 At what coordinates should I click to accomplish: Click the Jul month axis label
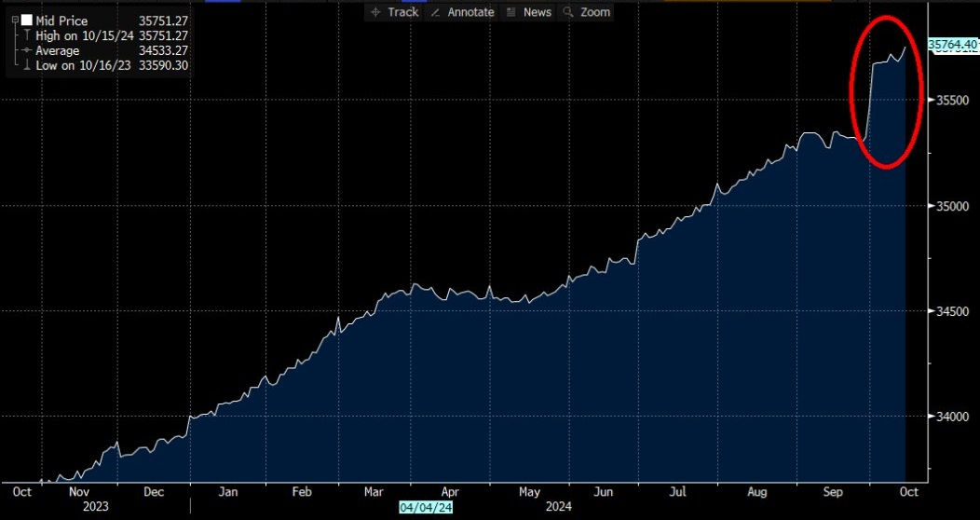[679, 492]
